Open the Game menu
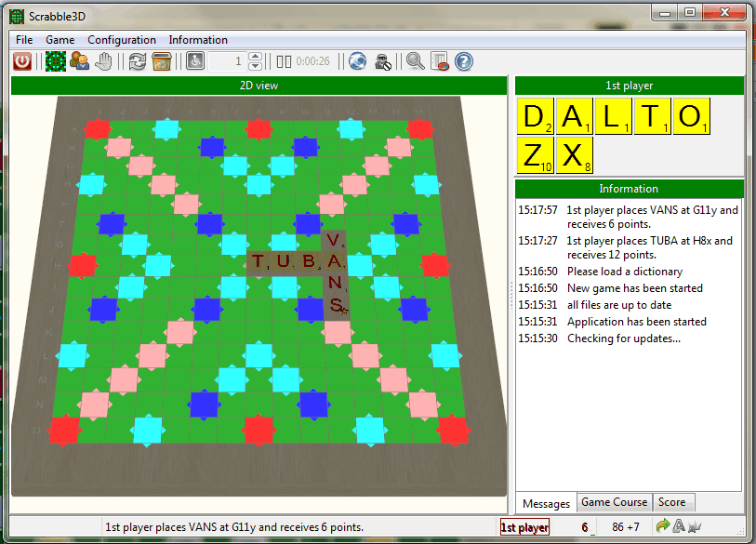Viewport: 756px width, 544px height. tap(60, 40)
